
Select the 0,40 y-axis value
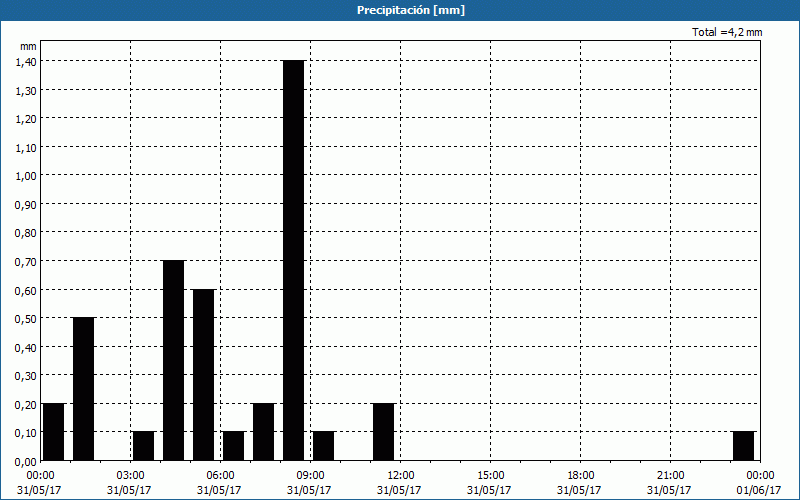[26, 347]
